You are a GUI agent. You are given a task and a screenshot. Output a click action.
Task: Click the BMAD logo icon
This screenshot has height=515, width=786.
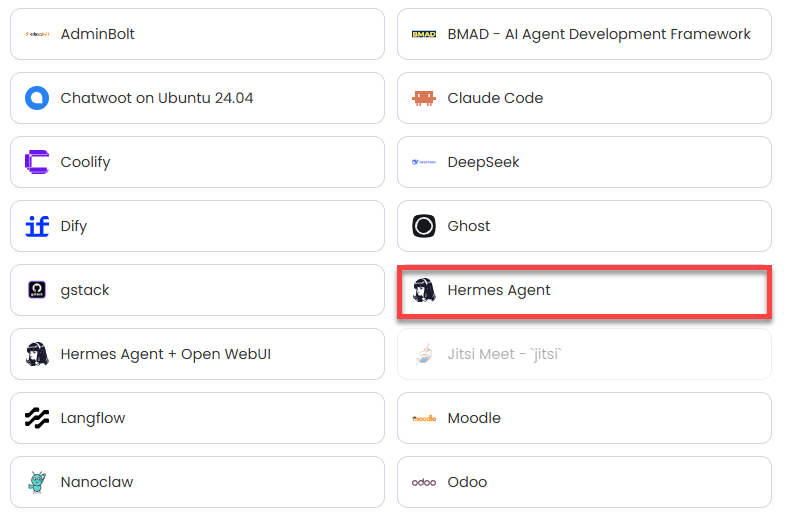coord(424,34)
